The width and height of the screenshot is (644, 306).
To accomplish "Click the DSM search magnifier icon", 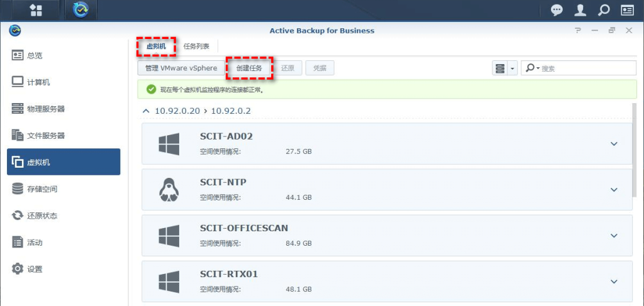I will (603, 10).
